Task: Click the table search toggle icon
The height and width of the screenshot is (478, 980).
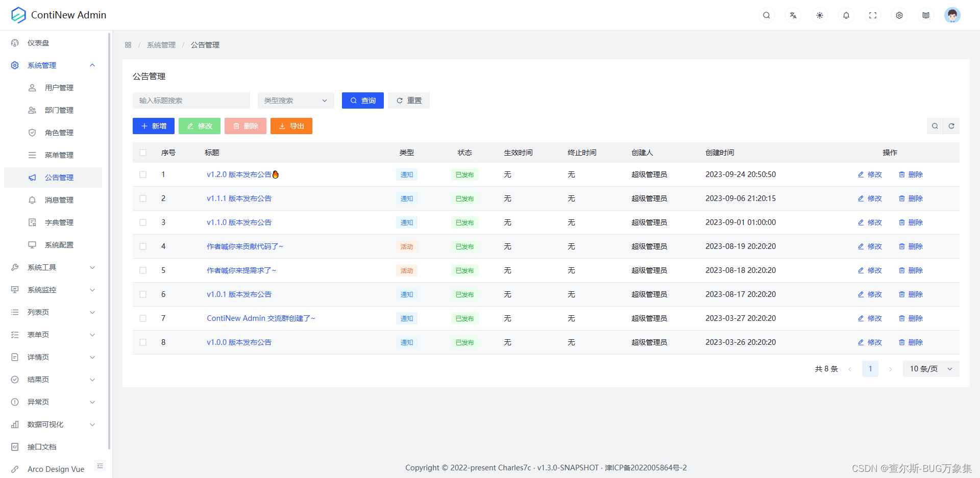Action: (935, 126)
